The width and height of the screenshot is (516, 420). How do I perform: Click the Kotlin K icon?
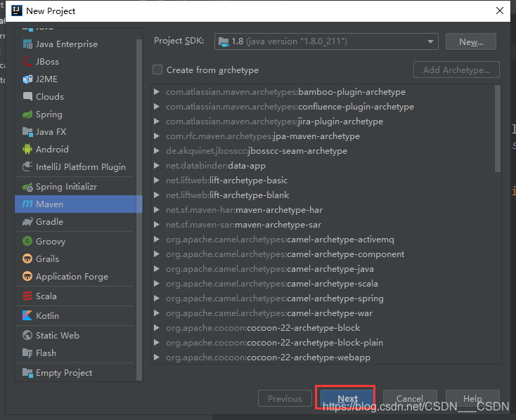27,316
